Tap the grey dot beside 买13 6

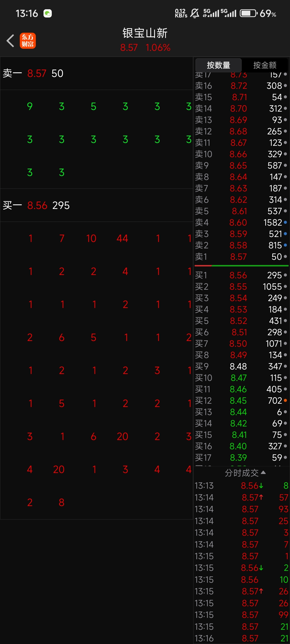285,412
